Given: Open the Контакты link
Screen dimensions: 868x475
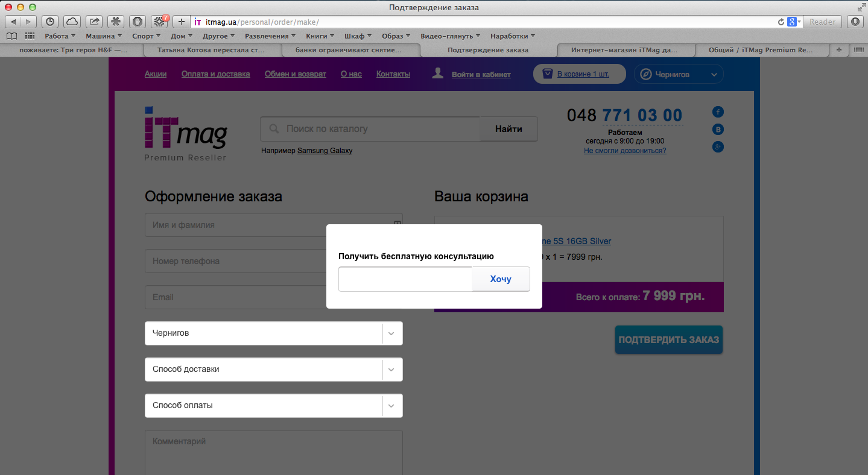Looking at the screenshot, I should (393, 74).
